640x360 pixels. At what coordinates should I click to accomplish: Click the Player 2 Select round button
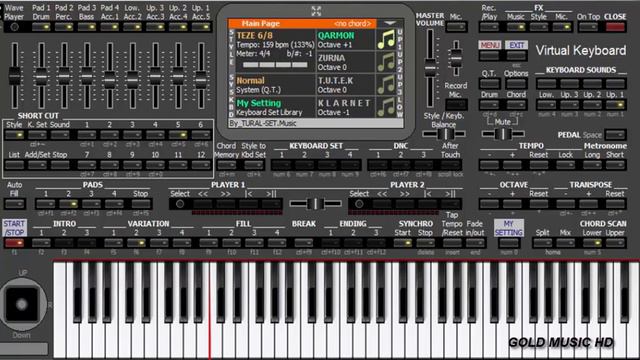pos(359,203)
